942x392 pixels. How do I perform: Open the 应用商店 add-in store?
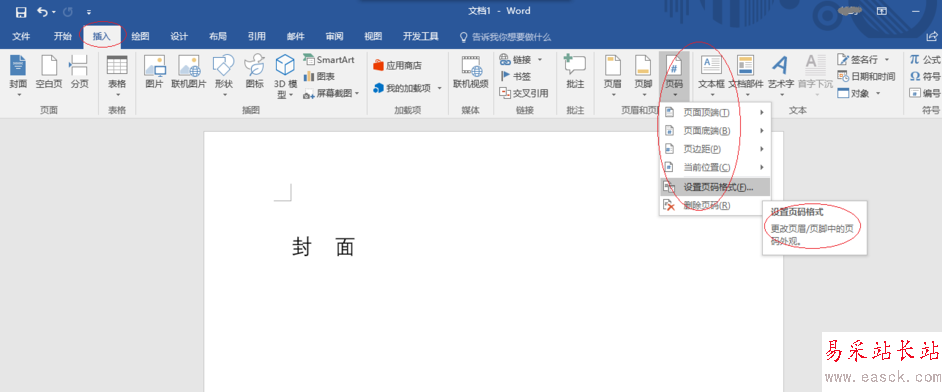[x=397, y=65]
